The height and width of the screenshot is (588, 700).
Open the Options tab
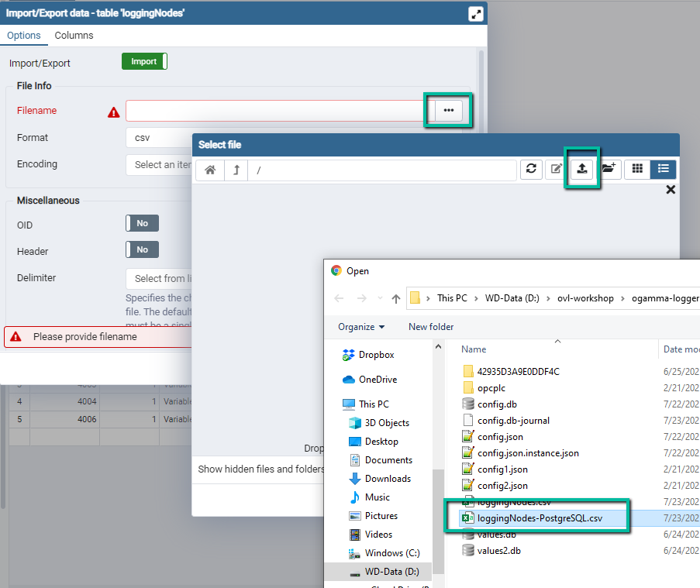tap(24, 36)
